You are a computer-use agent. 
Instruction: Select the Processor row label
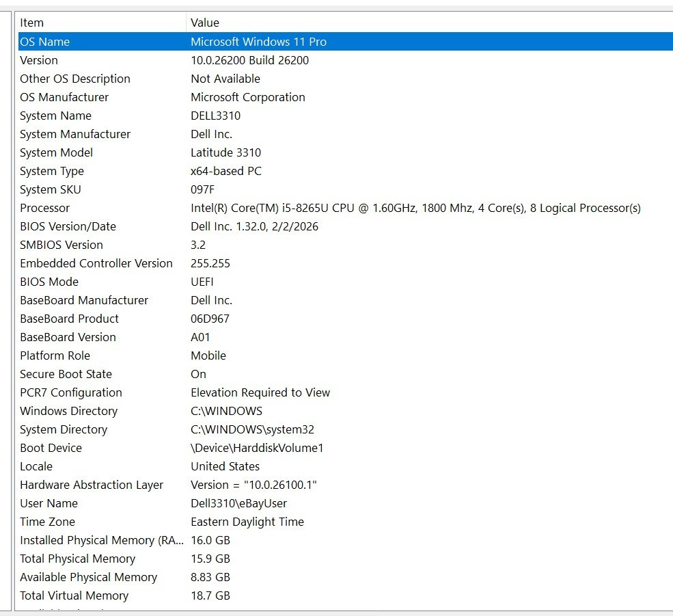(x=44, y=208)
